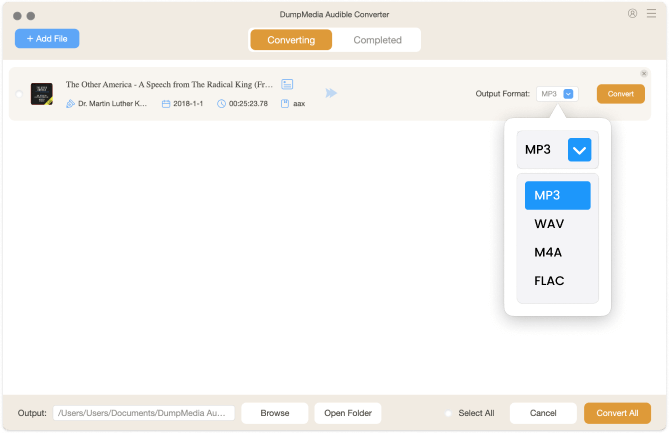The height and width of the screenshot is (434, 669).
Task: Open the hamburger menu icon
Action: pos(651,13)
